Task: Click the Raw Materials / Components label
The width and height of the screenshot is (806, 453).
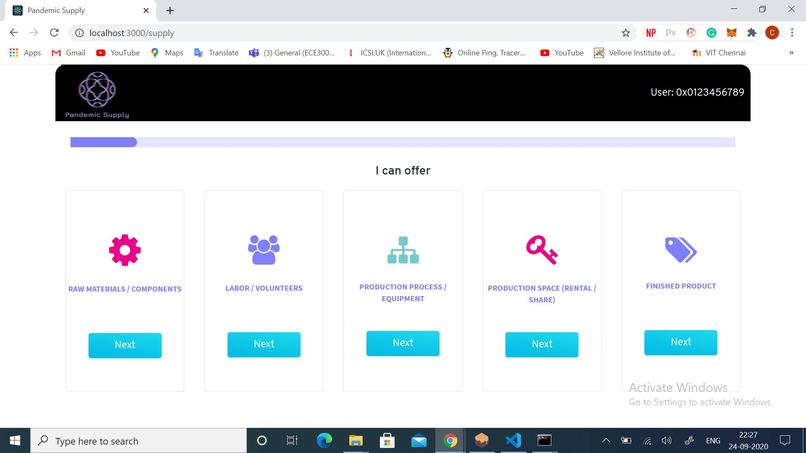Action: click(125, 289)
